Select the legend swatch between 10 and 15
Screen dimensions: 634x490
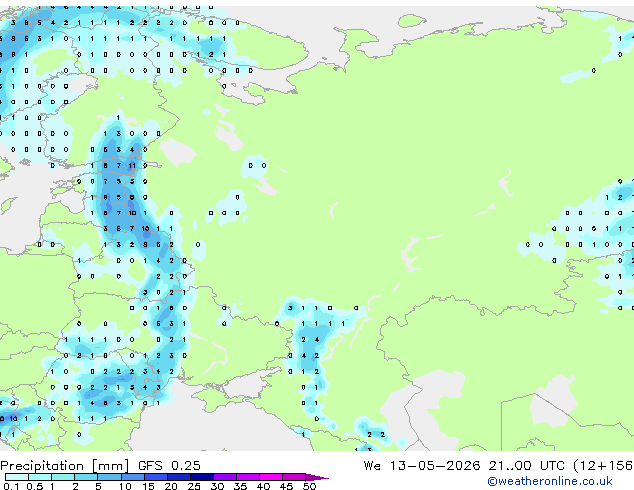coord(132,477)
